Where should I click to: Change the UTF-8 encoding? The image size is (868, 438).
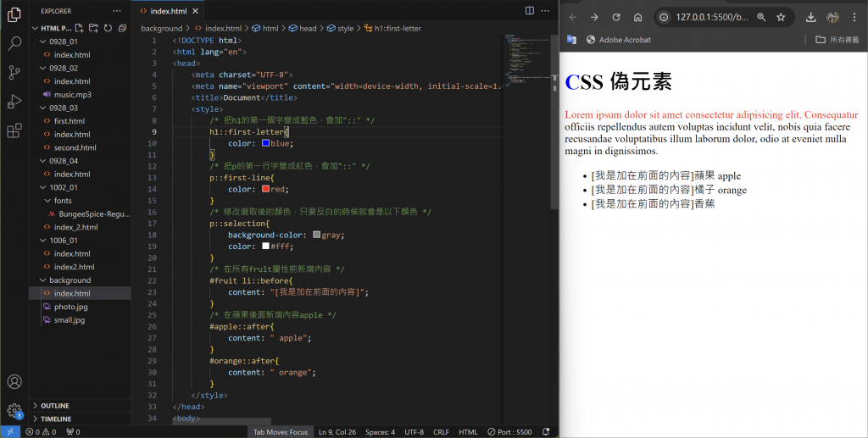414,432
